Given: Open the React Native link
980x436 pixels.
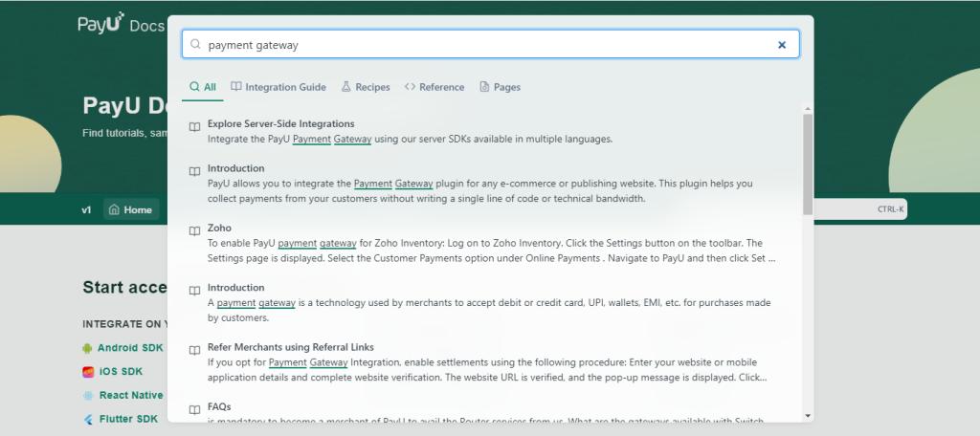Looking at the screenshot, I should (x=131, y=396).
